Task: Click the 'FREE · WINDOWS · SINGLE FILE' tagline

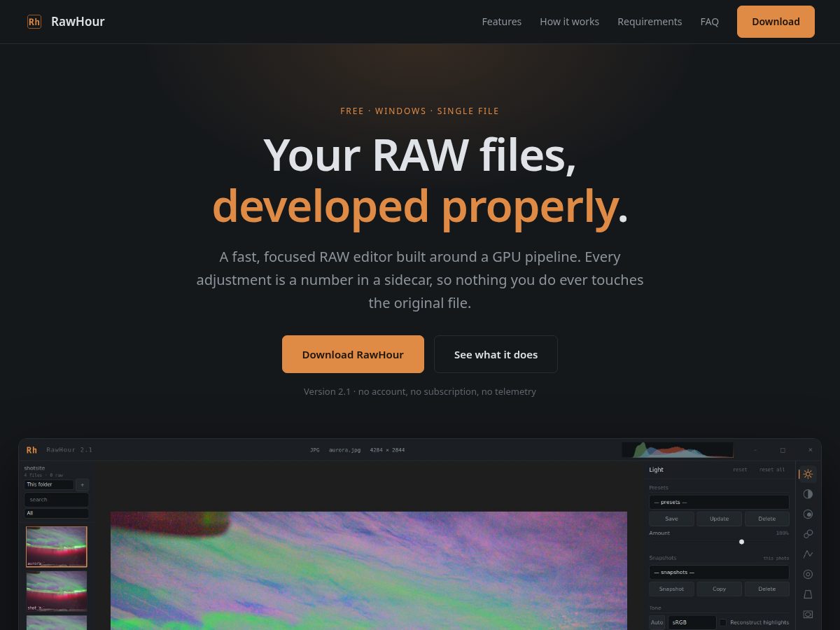Action: click(420, 111)
